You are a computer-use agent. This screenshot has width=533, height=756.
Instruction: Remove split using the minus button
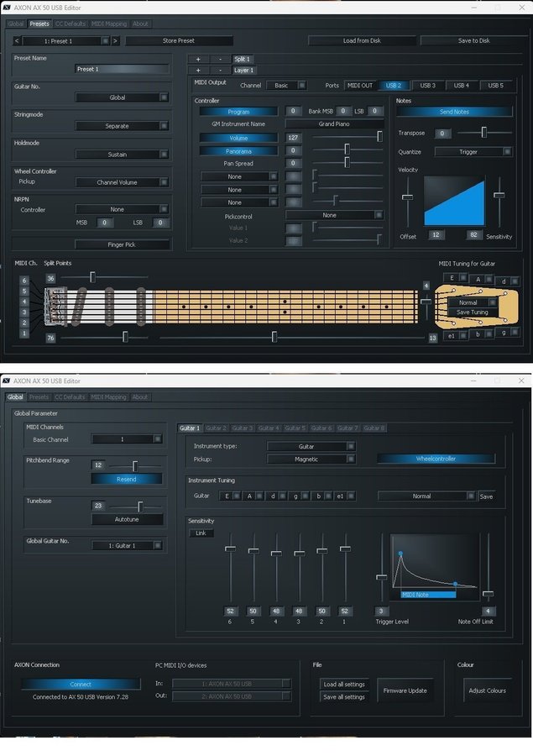pyautogui.click(x=219, y=60)
